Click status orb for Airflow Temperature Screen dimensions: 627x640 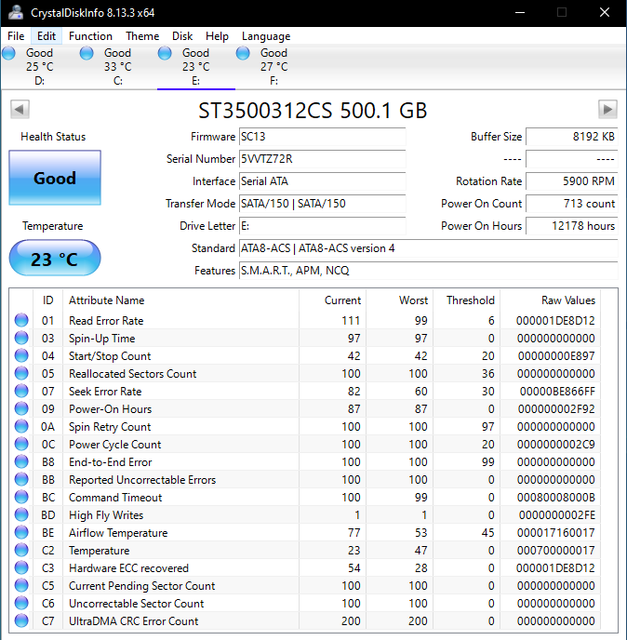21,533
